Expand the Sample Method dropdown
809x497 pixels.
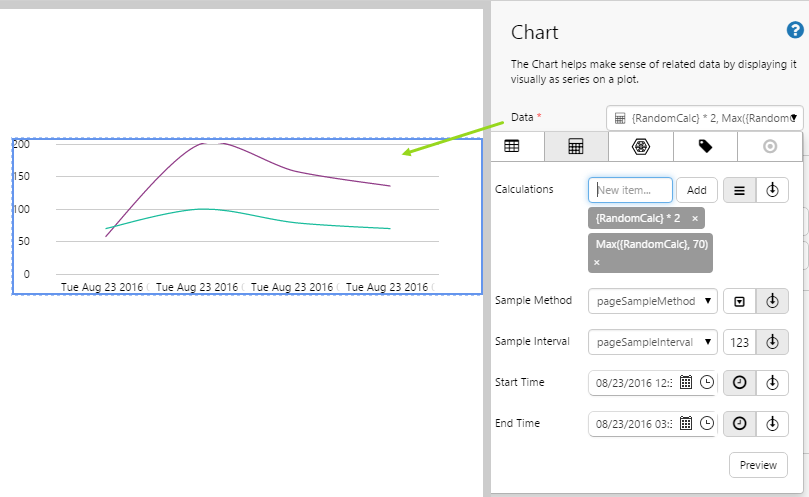click(652, 301)
